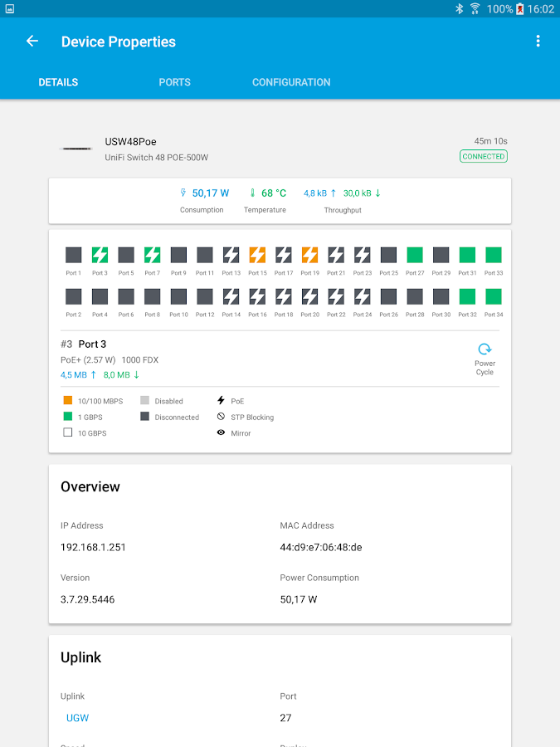Viewport: 560px width, 747px height.
Task: Tap the white 10 GBPS legend swatch
Action: click(68, 432)
